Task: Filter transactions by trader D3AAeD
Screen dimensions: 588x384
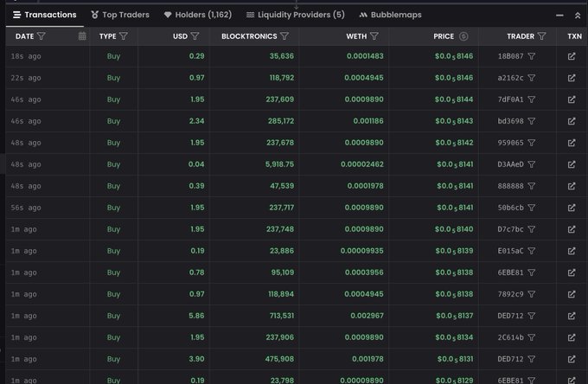Action: click(x=532, y=164)
